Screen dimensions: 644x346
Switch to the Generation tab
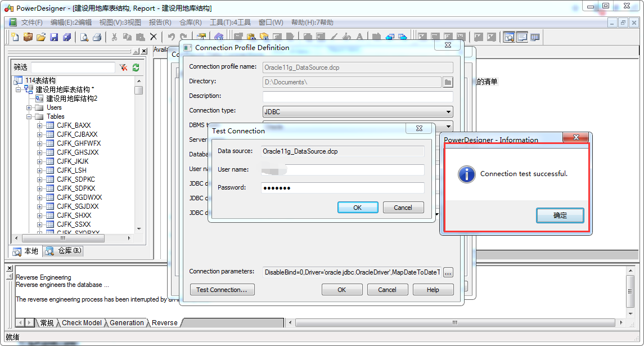point(127,322)
